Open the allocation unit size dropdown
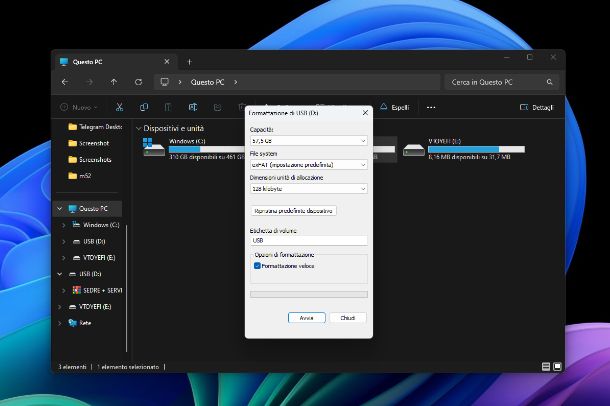 307,188
